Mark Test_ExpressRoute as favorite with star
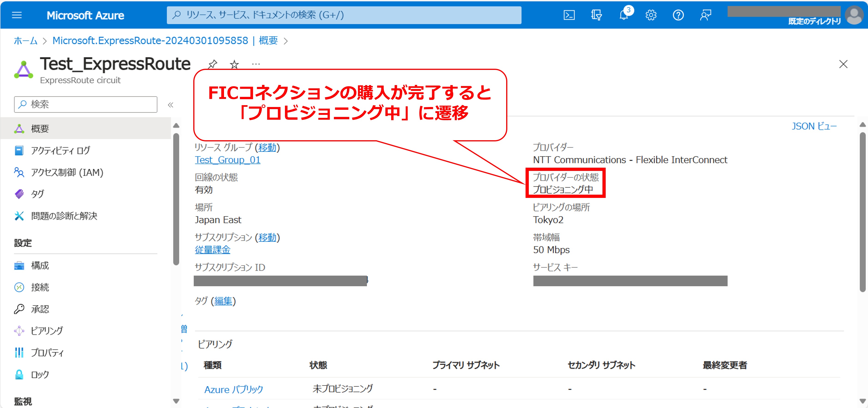This screenshot has height=408, width=868. pyautogui.click(x=235, y=64)
